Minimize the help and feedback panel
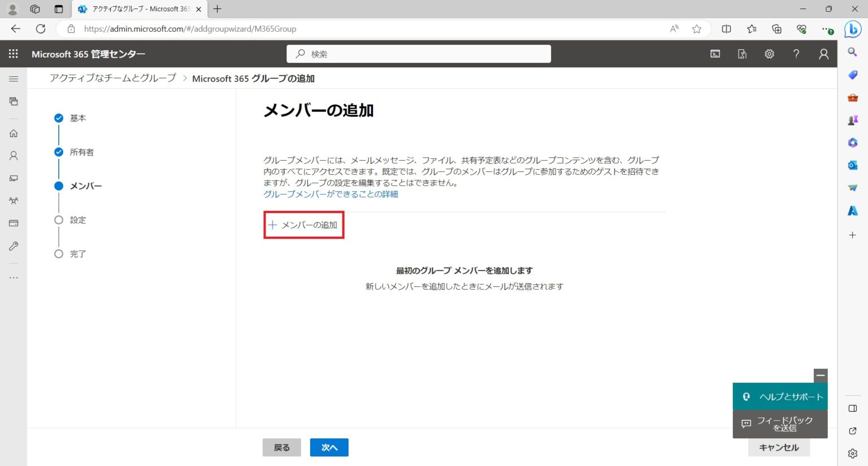 821,375
